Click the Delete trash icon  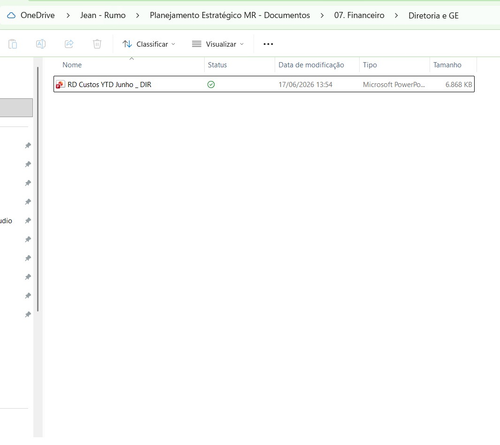pos(97,44)
